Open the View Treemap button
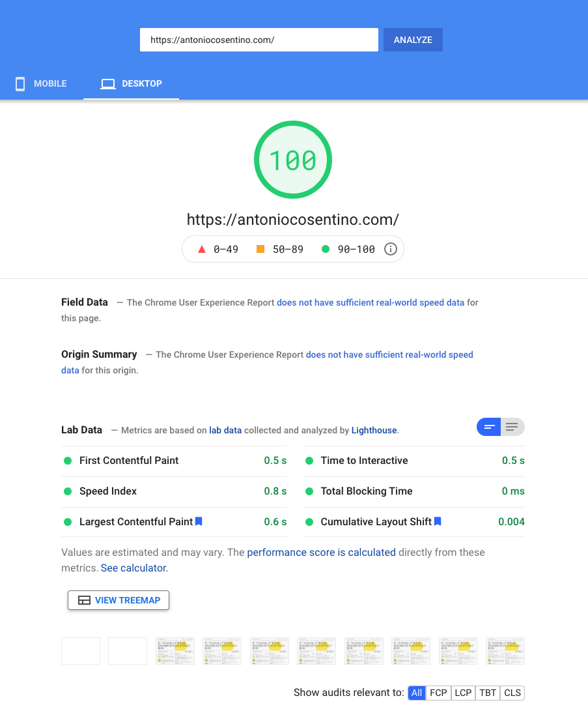Image resolution: width=588 pixels, height=709 pixels. (119, 600)
